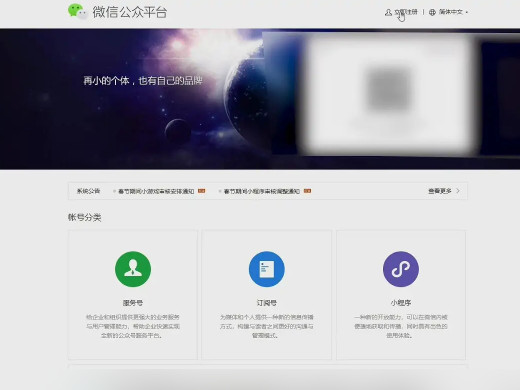Click the 微信公众平台 site title
The image size is (520, 390).
(x=130, y=12)
